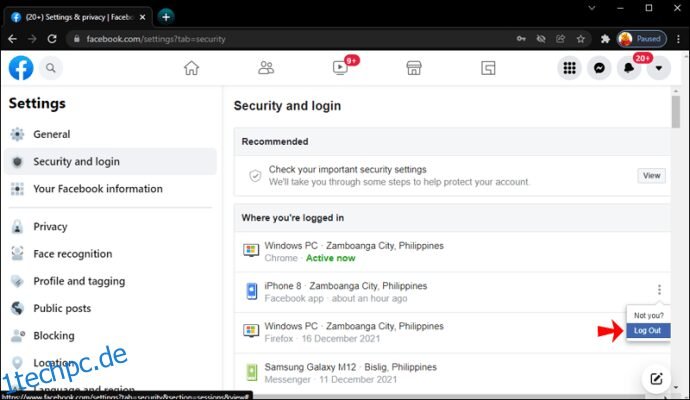Image resolution: width=690 pixels, height=400 pixels.
Task: Open the Friends icon in top bar
Action: click(266, 68)
